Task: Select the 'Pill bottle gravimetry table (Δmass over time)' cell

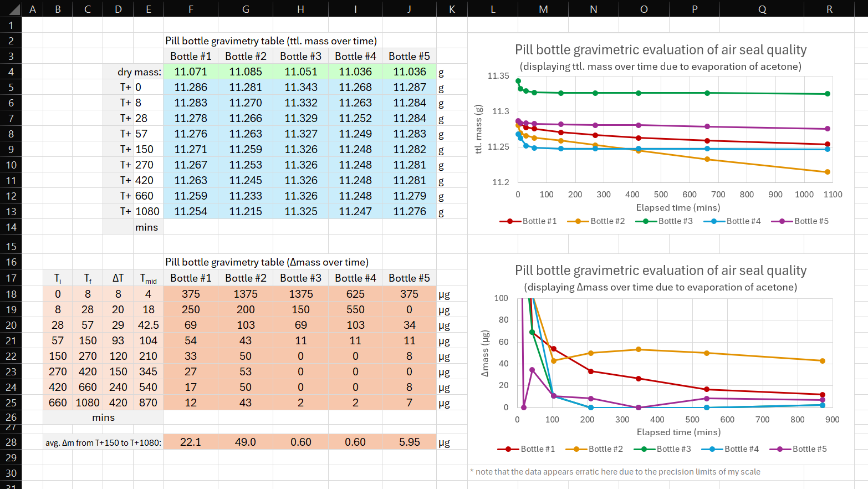Action: click(x=267, y=262)
